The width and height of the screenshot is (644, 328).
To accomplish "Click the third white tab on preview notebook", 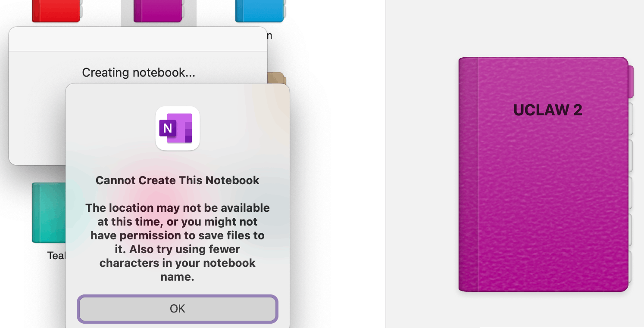I will [x=631, y=193].
